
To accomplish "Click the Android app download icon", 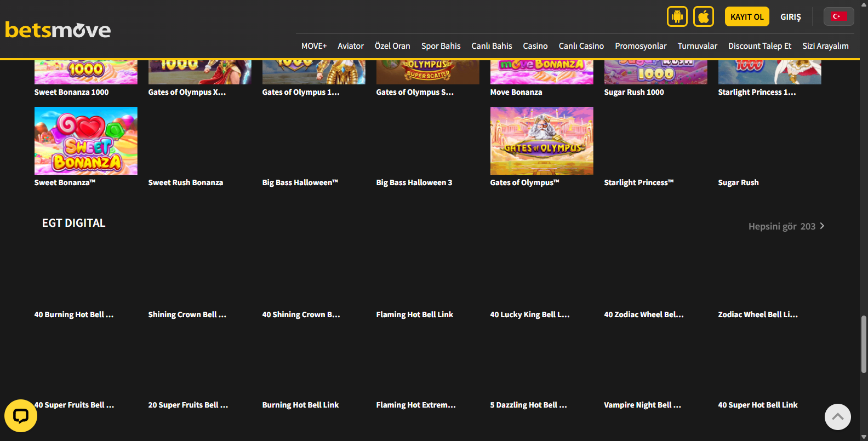I will coord(677,16).
